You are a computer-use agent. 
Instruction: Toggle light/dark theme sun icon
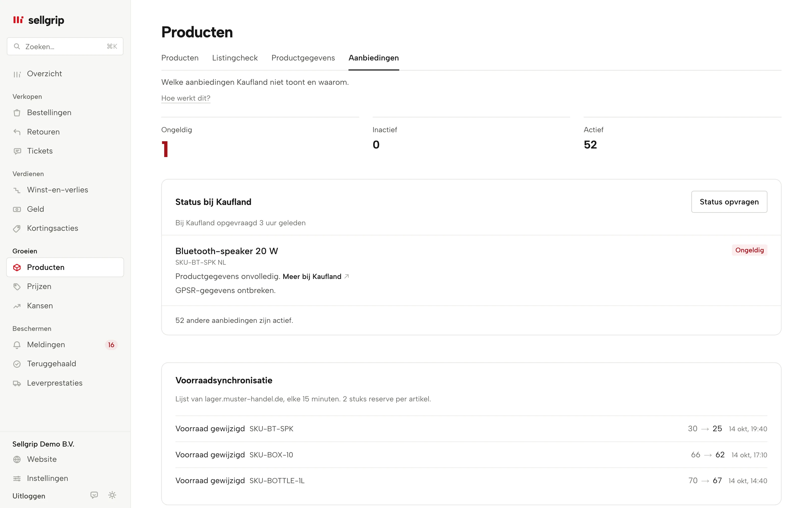point(112,495)
